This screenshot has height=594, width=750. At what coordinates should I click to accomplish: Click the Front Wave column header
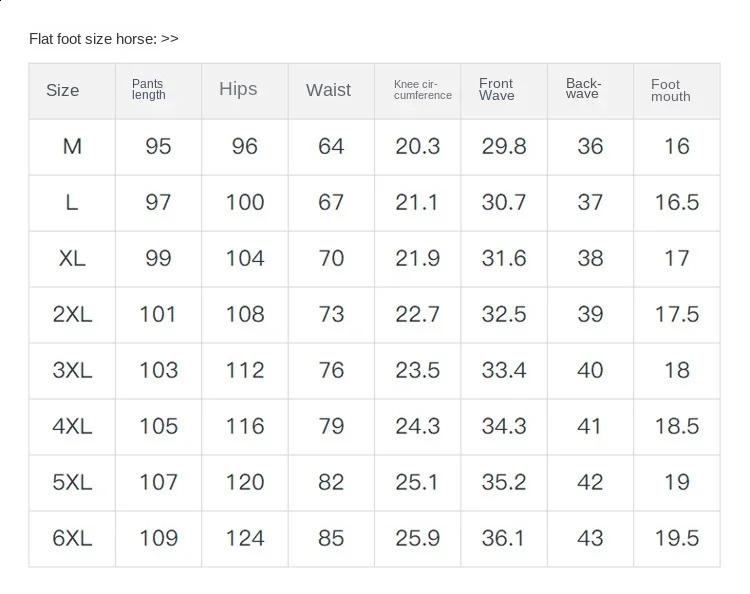[496, 90]
